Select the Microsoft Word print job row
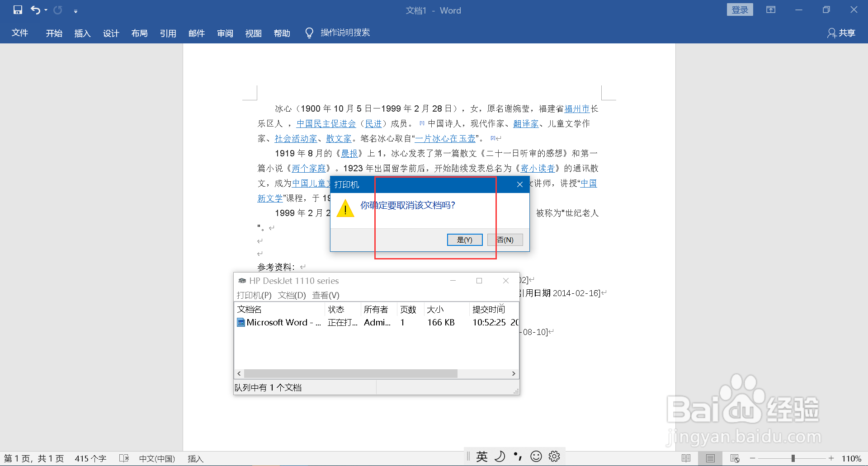This screenshot has width=868, height=466. 377,322
